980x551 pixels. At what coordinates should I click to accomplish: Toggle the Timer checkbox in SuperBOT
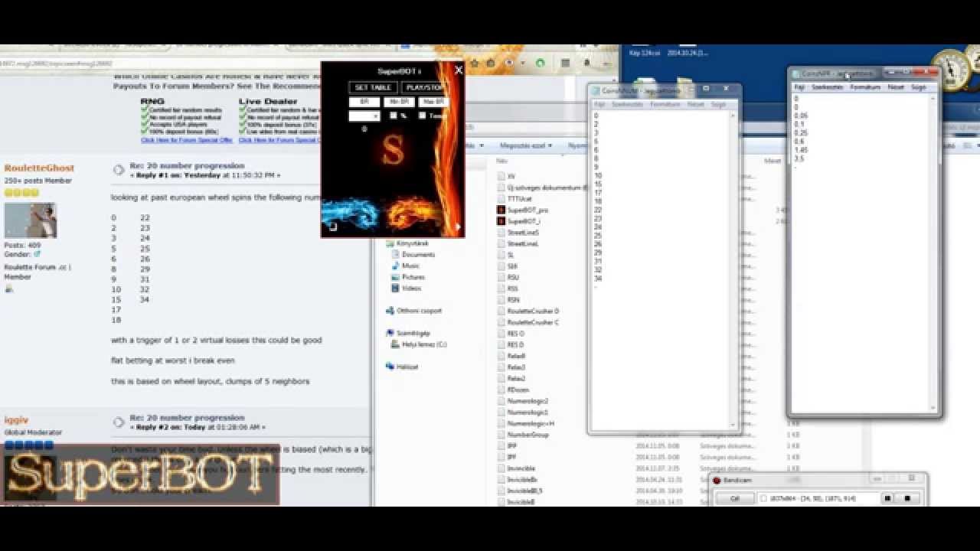click(422, 116)
